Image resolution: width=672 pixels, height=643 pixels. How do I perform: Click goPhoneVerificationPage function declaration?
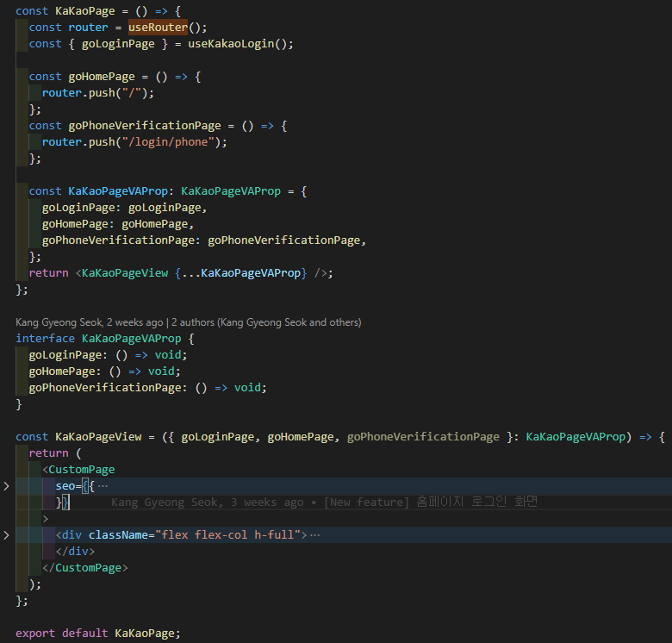(x=158, y=126)
